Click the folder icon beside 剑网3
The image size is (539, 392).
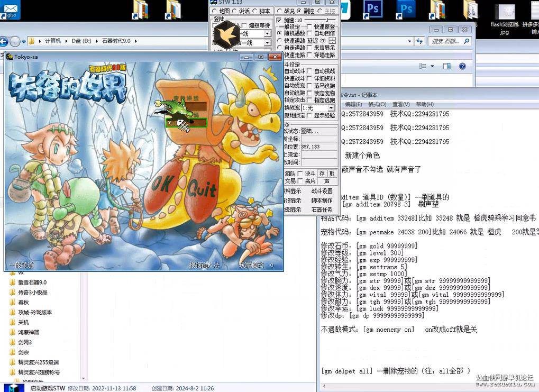13,342
